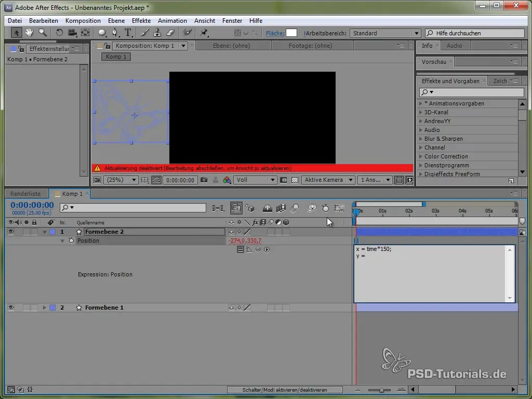
Task: Click the Fläche fill color swatch
Action: click(x=291, y=33)
